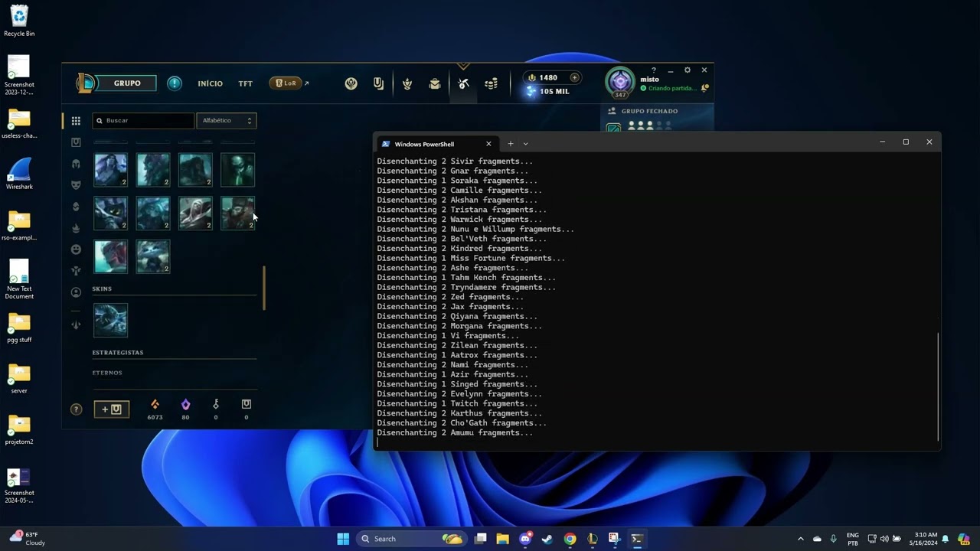The image size is (980, 551).
Task: Select the Wireshark desktop shortcut
Action: click(x=19, y=174)
